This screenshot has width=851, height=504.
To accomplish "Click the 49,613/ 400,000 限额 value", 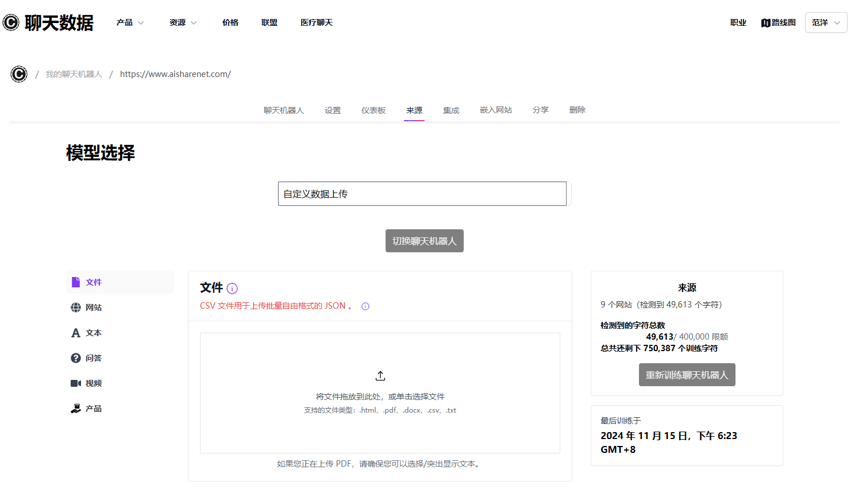I will [x=687, y=337].
